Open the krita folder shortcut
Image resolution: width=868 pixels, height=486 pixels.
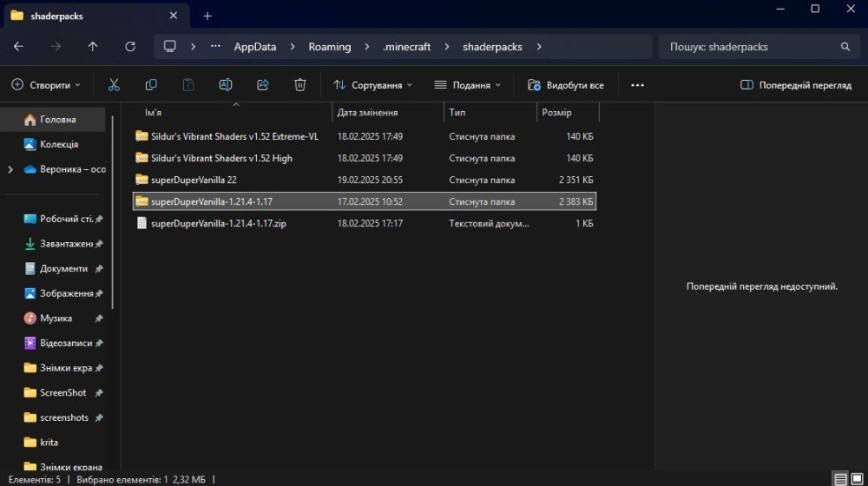(x=42, y=443)
